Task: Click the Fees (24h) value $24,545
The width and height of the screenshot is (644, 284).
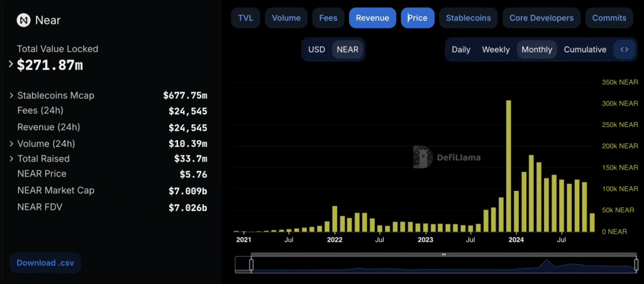Action: pos(187,111)
